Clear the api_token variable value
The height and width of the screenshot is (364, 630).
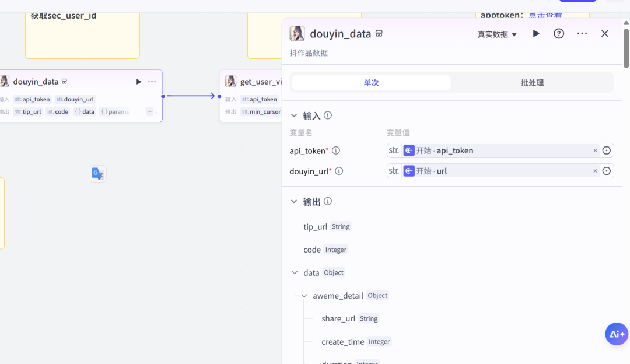coord(595,150)
